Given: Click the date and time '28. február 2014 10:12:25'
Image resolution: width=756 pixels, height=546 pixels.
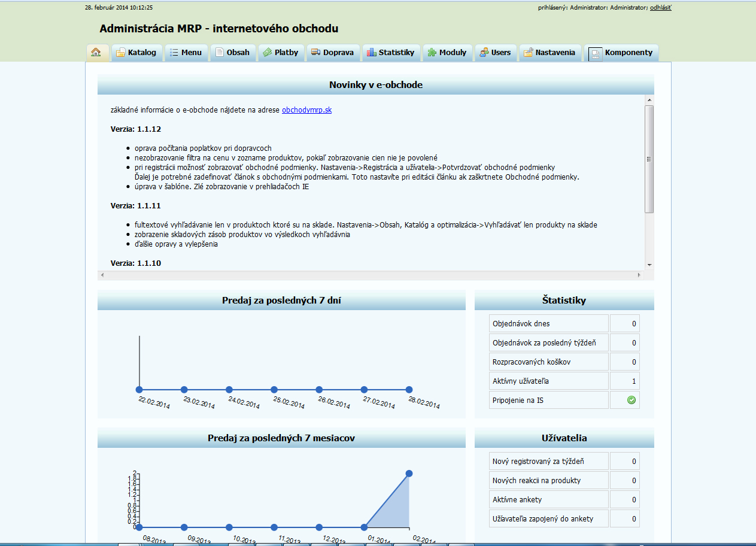Looking at the screenshot, I should 119,8.
